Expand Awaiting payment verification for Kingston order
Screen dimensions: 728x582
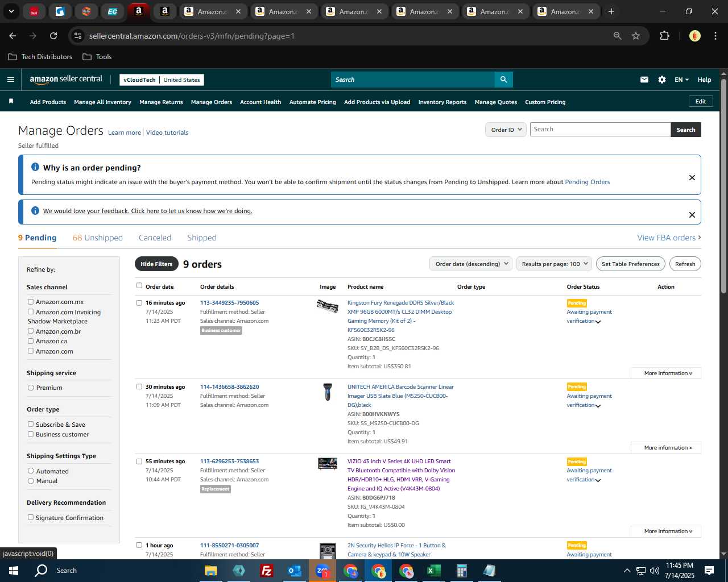[598, 322]
